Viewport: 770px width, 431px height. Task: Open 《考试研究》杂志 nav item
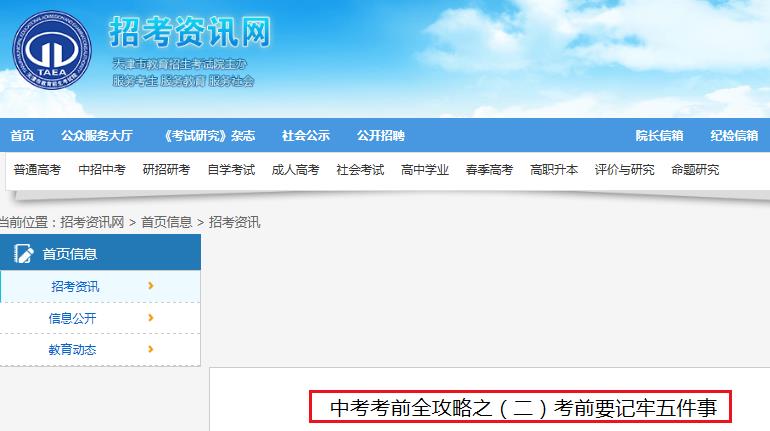[x=210, y=135]
